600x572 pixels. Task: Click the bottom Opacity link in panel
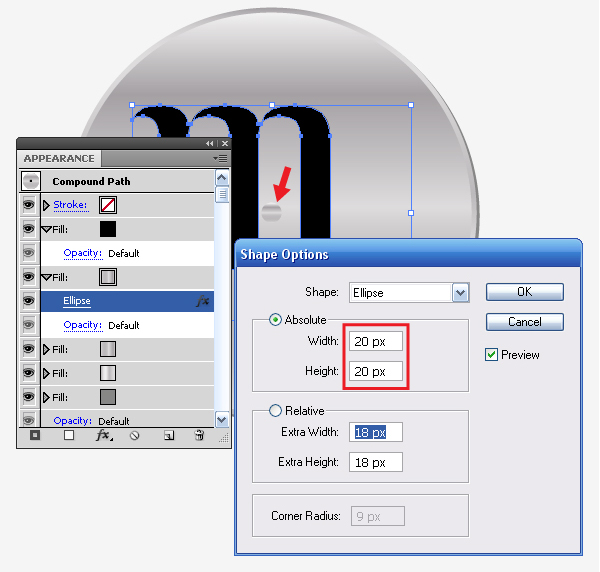coord(73,421)
